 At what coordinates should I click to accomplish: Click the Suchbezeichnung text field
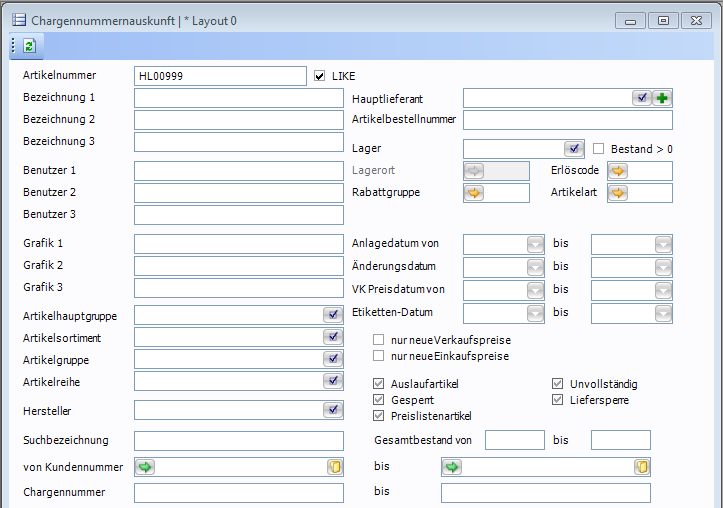pyautogui.click(x=238, y=441)
